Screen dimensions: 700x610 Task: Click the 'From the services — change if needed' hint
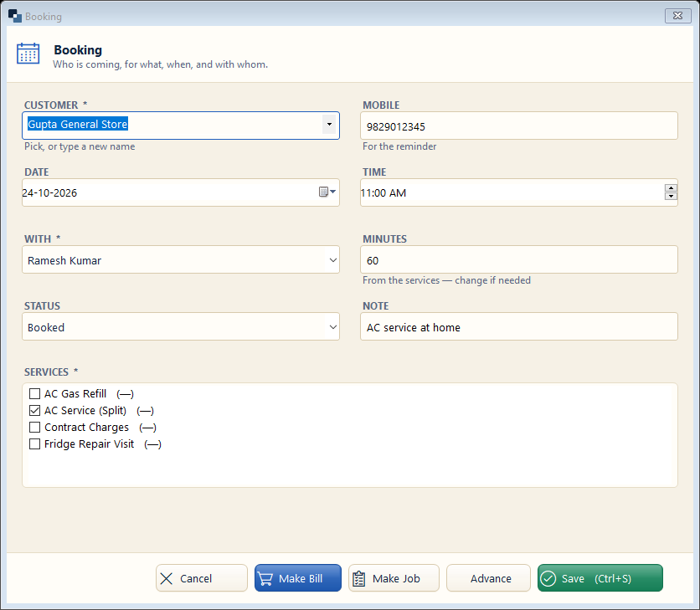[446, 280]
